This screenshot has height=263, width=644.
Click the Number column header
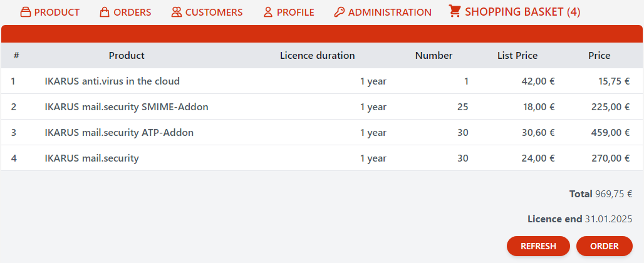point(434,55)
